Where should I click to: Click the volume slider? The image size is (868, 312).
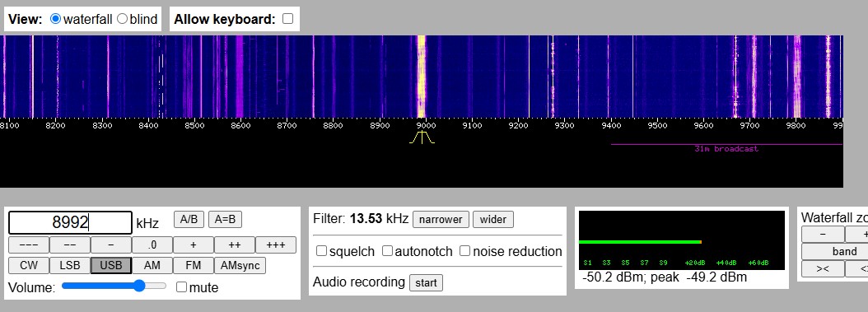click(x=114, y=286)
